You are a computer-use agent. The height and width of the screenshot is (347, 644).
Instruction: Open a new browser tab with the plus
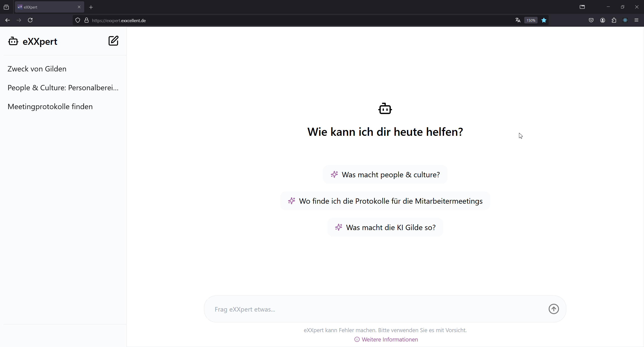coord(91,7)
